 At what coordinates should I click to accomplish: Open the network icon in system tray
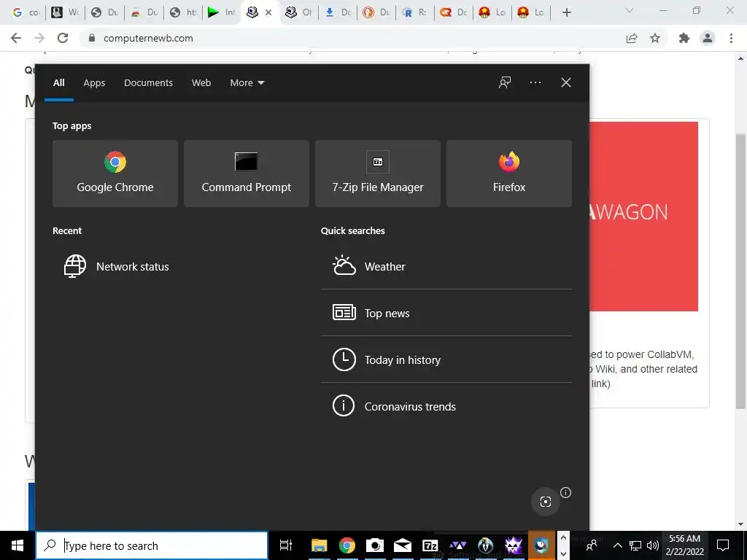click(635, 545)
